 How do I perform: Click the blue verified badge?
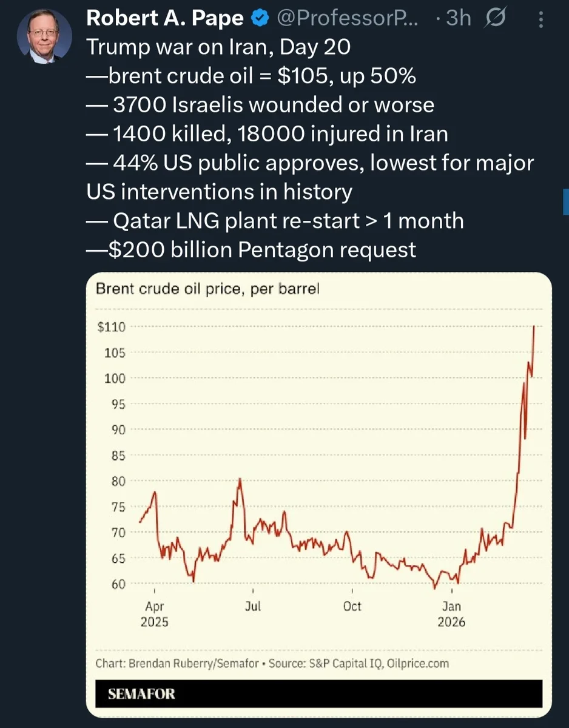coord(260,19)
